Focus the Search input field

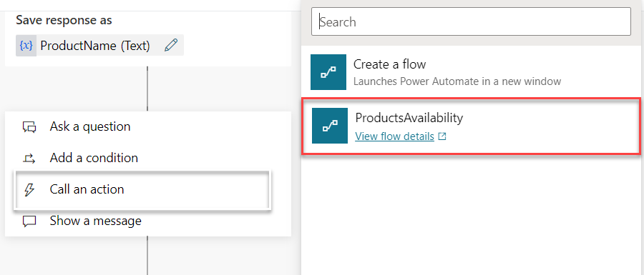click(x=471, y=21)
